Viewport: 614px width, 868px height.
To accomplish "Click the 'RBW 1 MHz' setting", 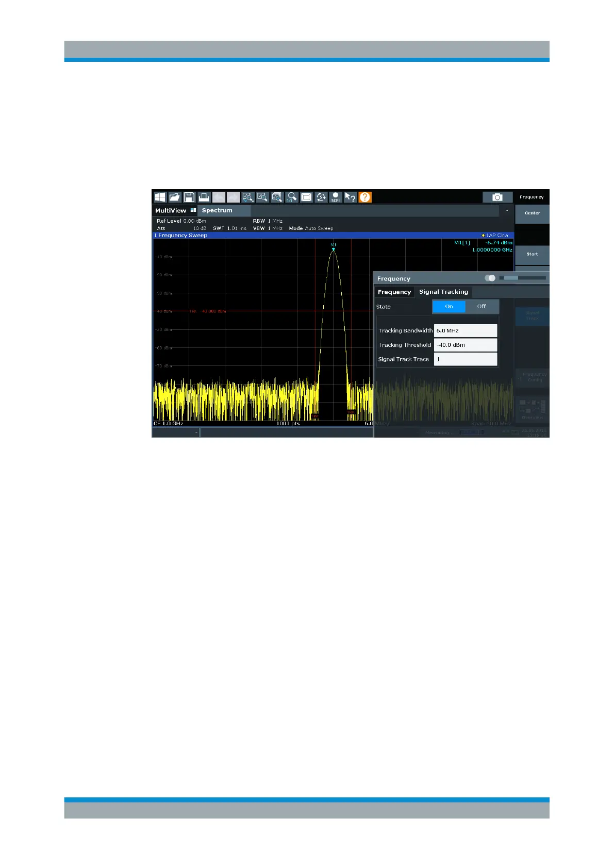I will point(268,221).
